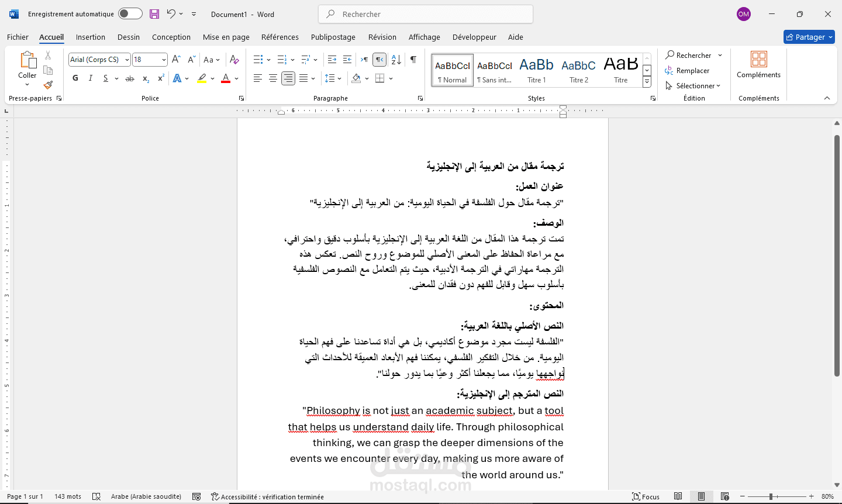Click the Format Painter brush icon

(48, 85)
